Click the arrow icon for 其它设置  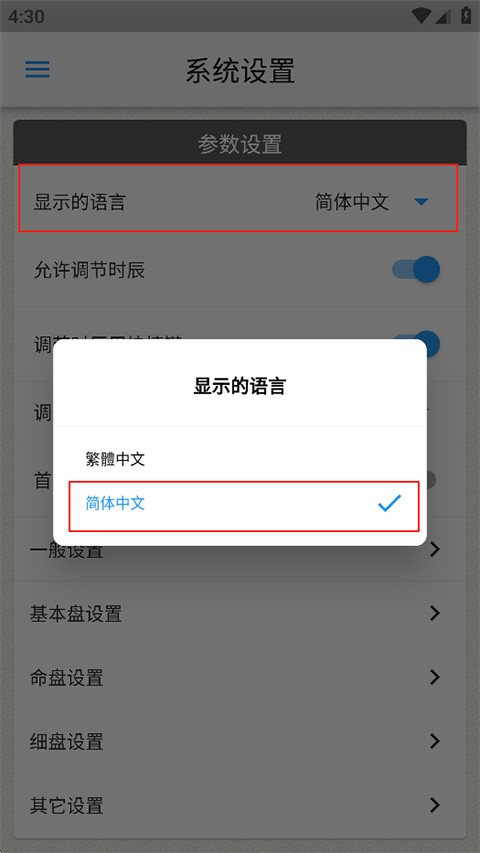434,805
